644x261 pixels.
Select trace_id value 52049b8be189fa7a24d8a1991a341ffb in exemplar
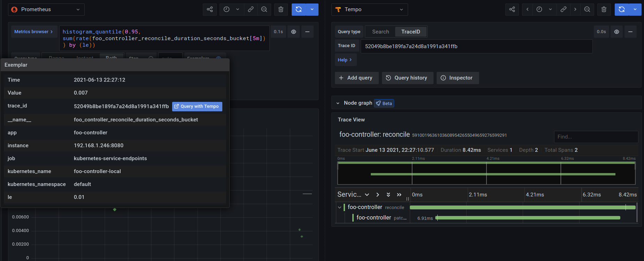tap(121, 106)
